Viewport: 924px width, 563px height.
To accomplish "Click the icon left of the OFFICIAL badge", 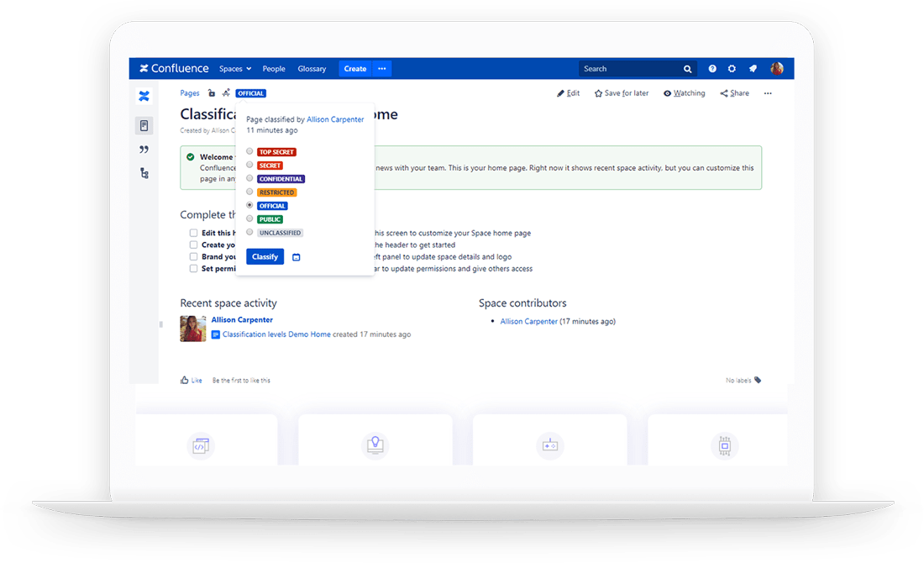I will [x=226, y=93].
